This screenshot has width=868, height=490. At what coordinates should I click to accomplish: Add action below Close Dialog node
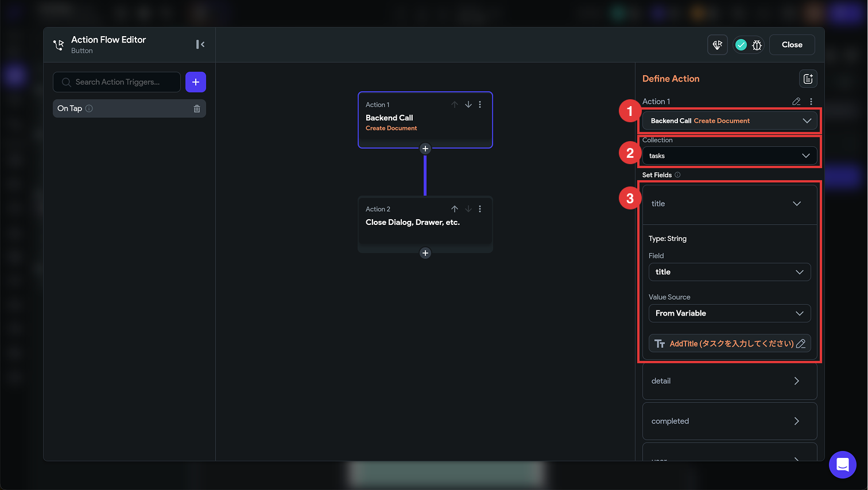pos(425,253)
